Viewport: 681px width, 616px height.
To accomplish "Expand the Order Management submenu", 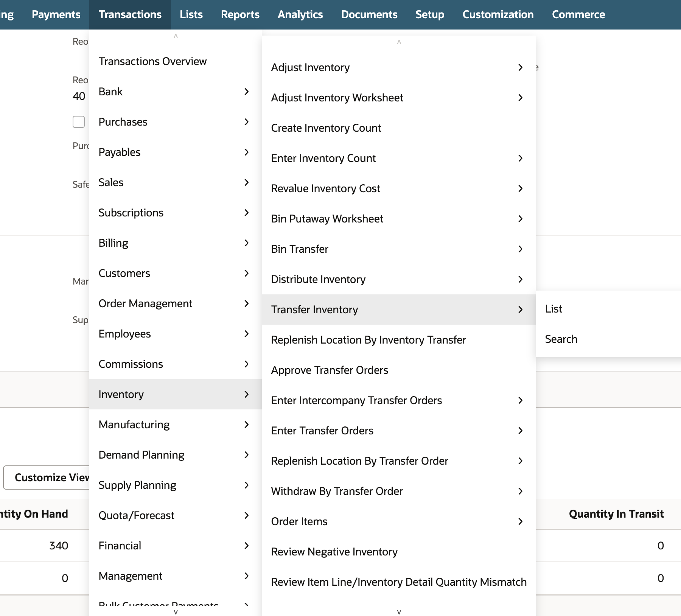I will coord(175,303).
